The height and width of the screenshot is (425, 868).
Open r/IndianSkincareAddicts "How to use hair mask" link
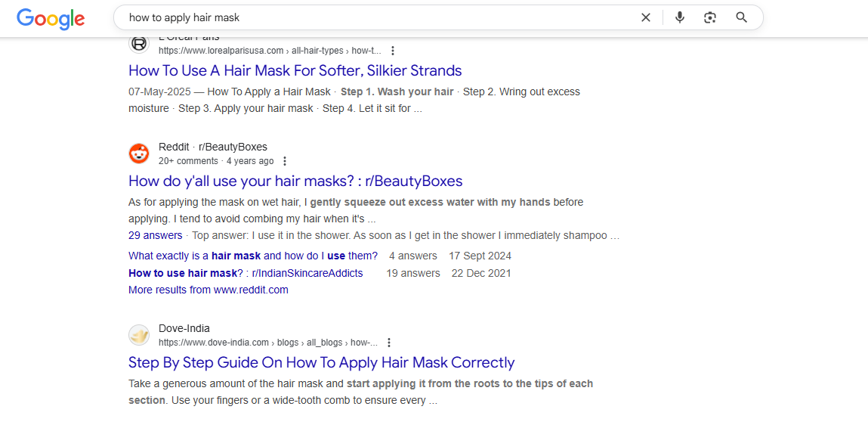click(x=246, y=273)
